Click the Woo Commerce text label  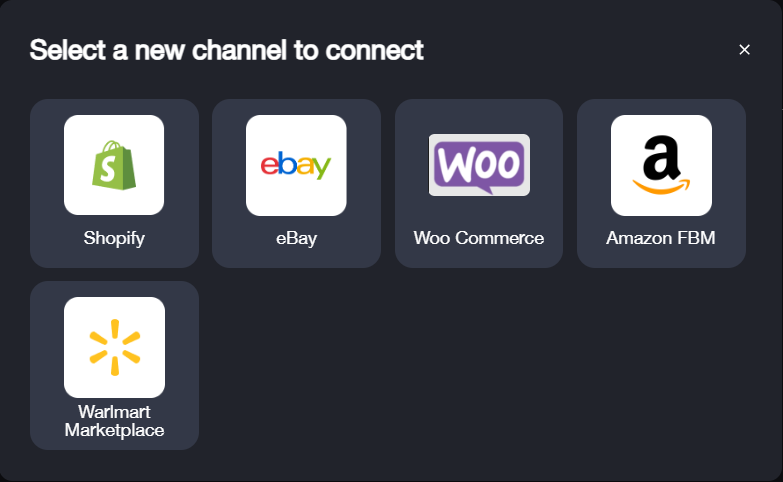(478, 238)
